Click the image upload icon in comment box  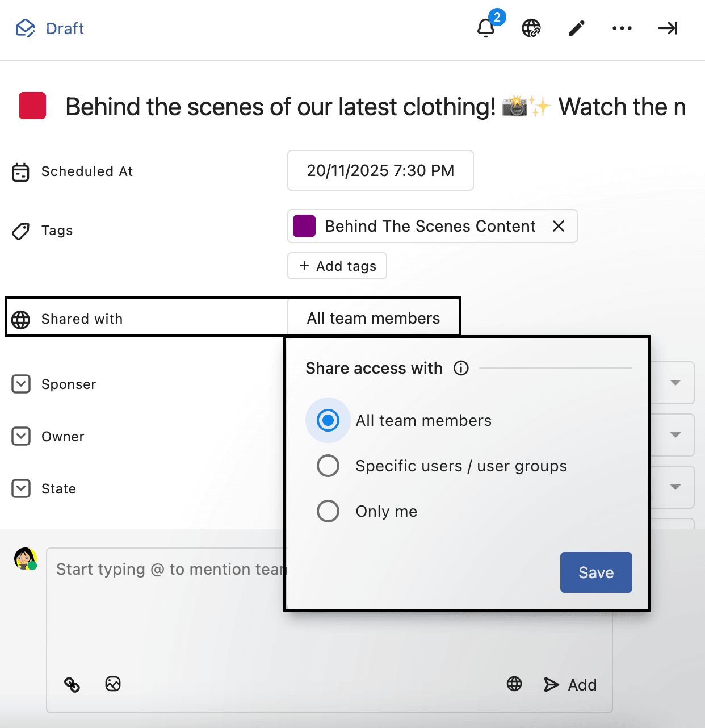113,684
